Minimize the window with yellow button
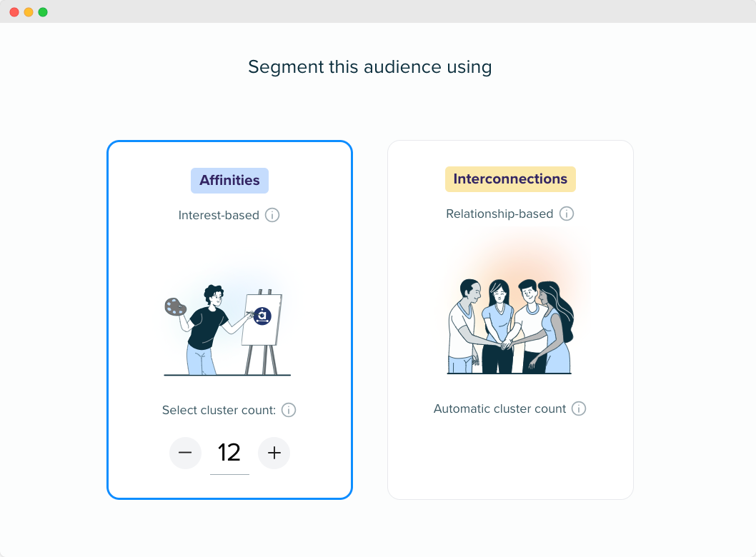The image size is (756, 557). (29, 12)
